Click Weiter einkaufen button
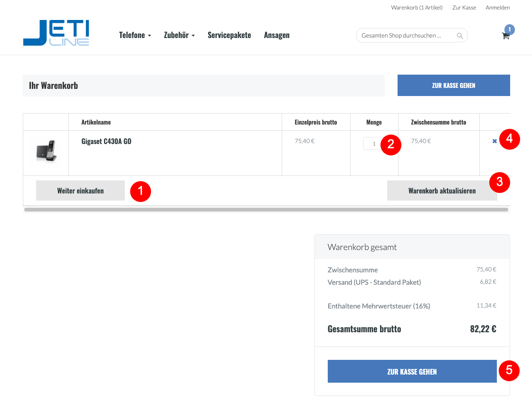The width and height of the screenshot is (532, 405). [x=80, y=191]
